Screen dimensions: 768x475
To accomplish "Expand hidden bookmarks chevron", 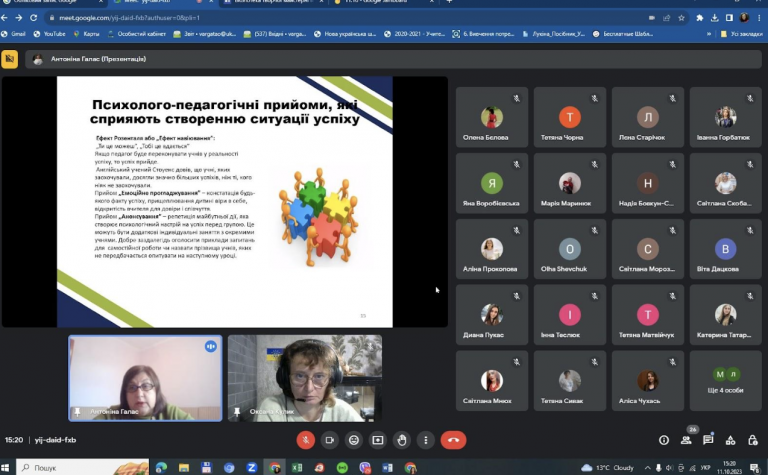I will [708, 34].
